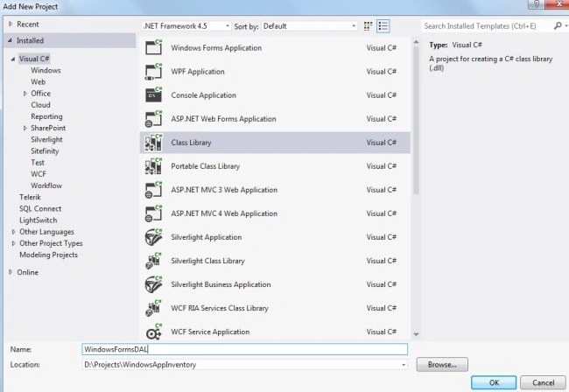The height and width of the screenshot is (392, 569).
Task: Click the ASP.NET MVC 4 Web Application icon
Action: (x=153, y=213)
